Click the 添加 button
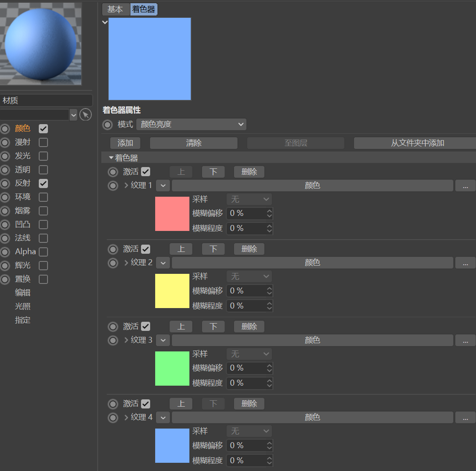This screenshot has height=471, width=476. pos(125,143)
